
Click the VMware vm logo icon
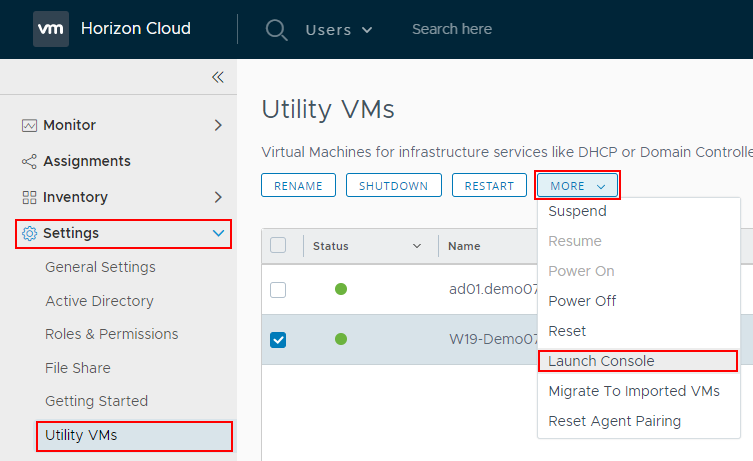coord(50,29)
